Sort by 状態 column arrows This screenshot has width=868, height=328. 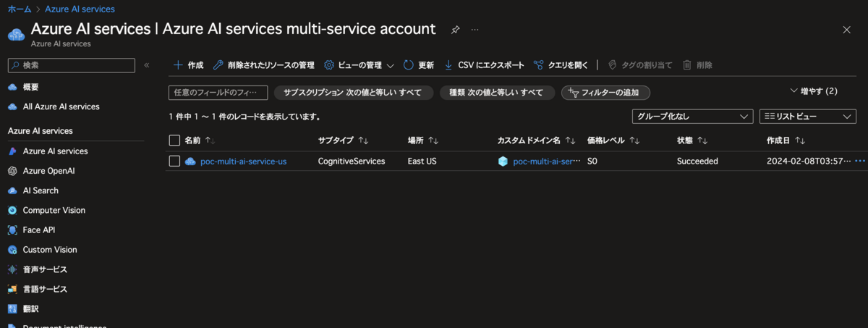[702, 140]
